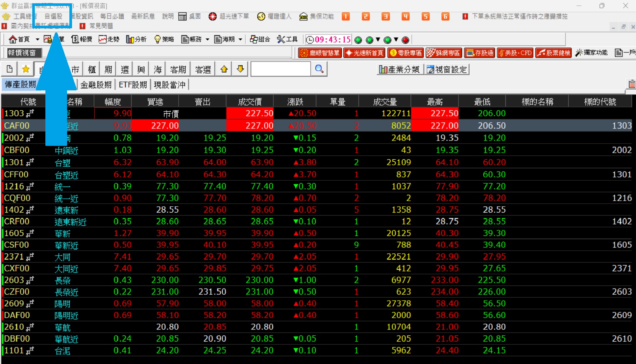Image resolution: width=636 pixels, height=364 pixels.
Task: Select the 傳產股期 tab
Action: point(20,85)
